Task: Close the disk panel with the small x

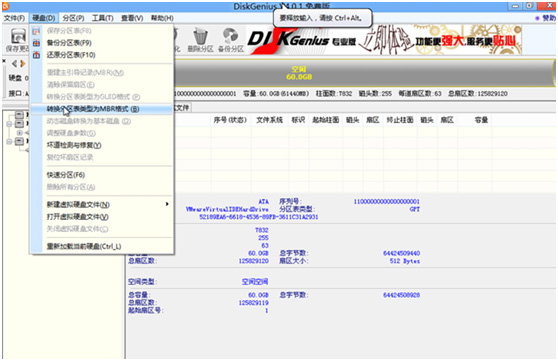Action: pyautogui.click(x=4, y=61)
